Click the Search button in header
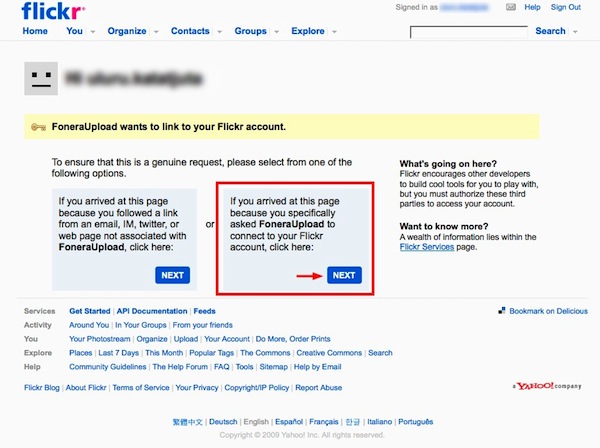This screenshot has width=600, height=448. (550, 31)
